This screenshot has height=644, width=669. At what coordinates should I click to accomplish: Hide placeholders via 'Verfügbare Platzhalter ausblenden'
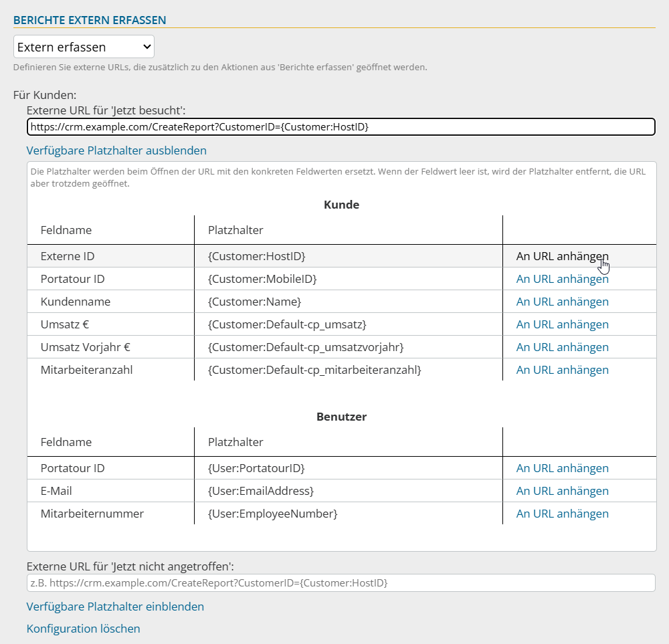(116, 150)
